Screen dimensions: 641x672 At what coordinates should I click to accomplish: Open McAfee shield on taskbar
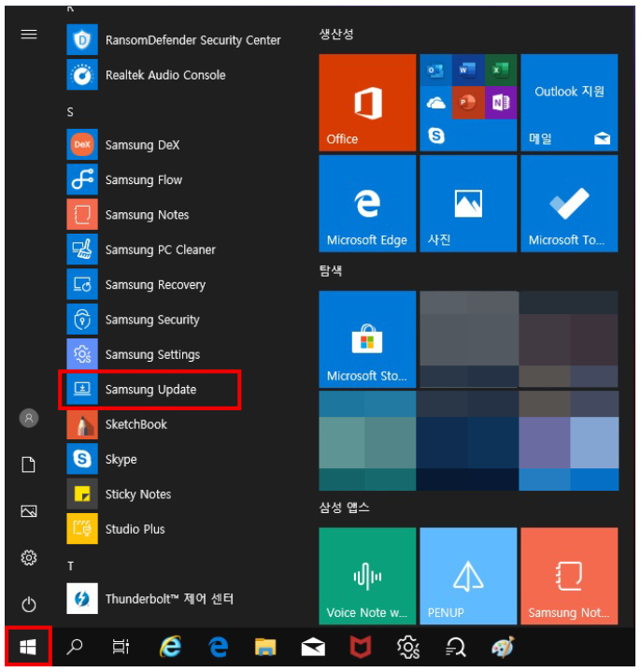point(361,647)
